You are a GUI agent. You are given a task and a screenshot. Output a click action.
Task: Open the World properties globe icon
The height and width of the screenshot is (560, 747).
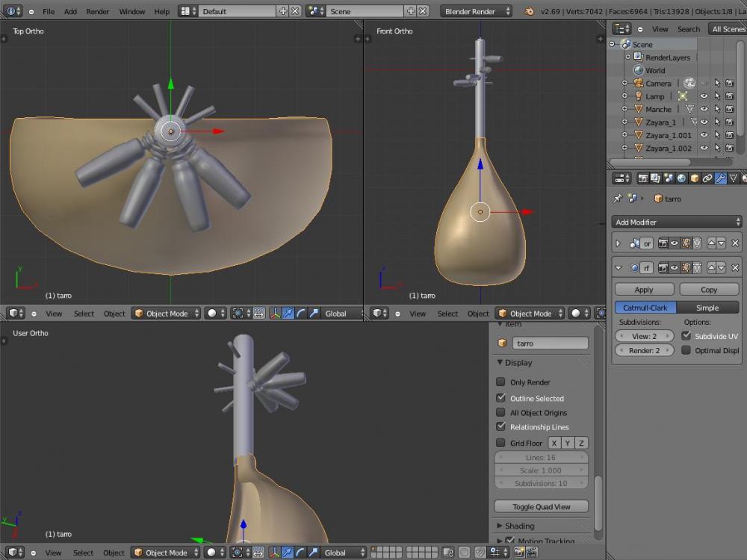(681, 178)
